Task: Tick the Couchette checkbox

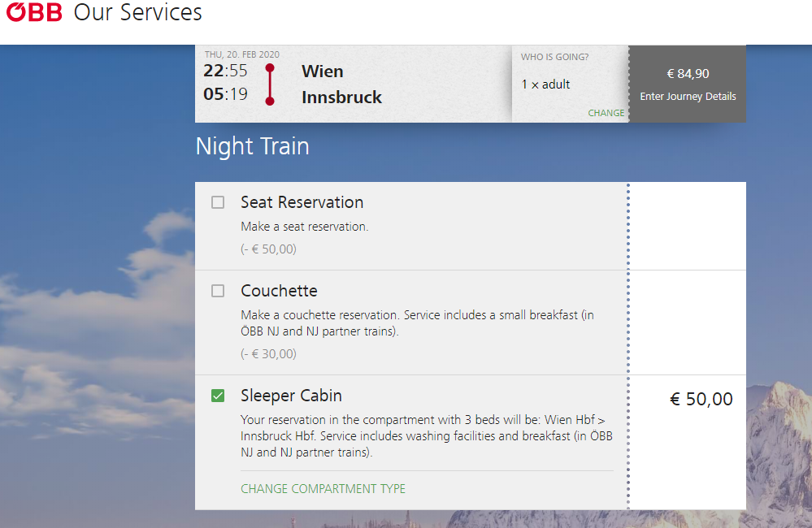Action: click(x=218, y=291)
